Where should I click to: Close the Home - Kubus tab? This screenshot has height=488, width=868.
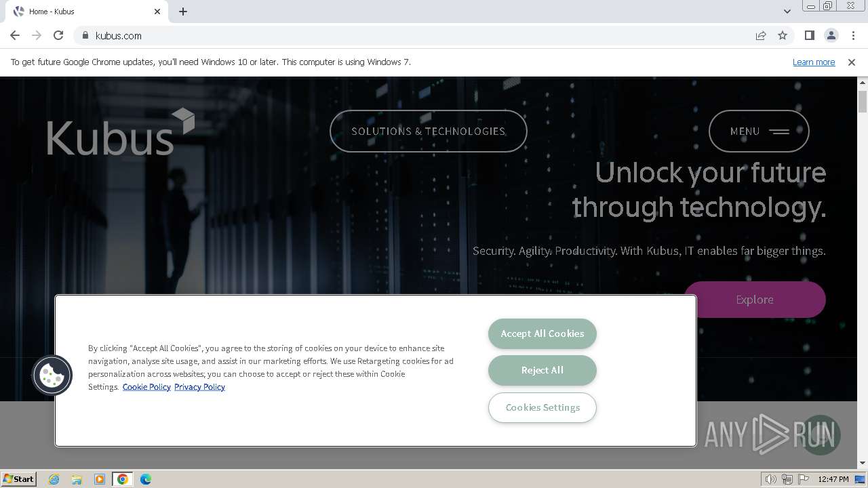click(x=157, y=12)
